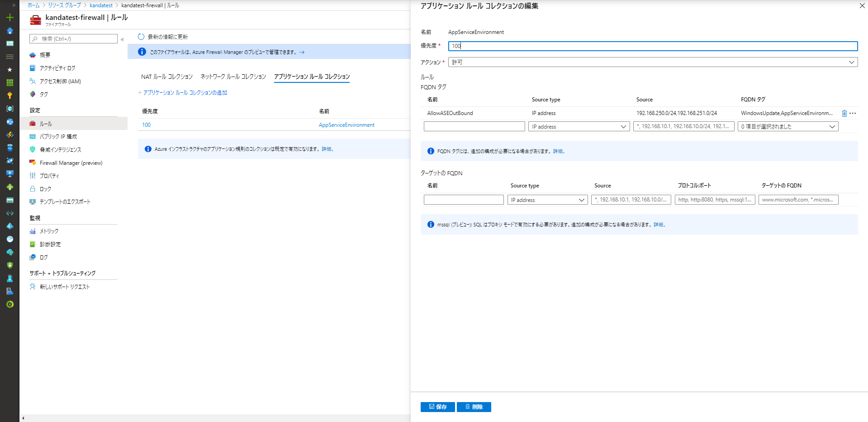
Task: Click the ターゲットの FQDN input field
Action: pyautogui.click(x=798, y=200)
